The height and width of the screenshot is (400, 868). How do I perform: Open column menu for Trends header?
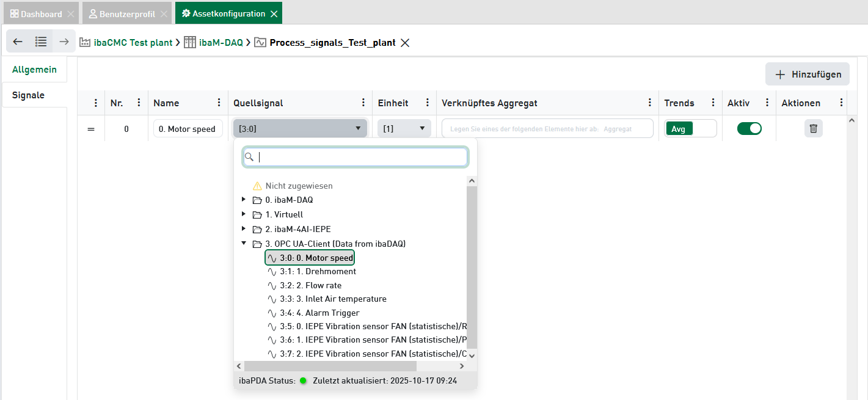pos(713,103)
